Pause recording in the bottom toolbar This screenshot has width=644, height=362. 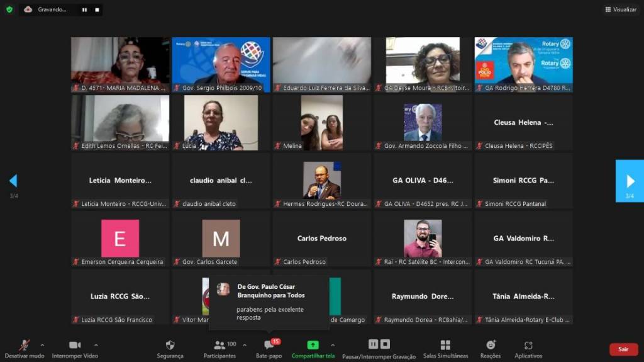tap(373, 344)
